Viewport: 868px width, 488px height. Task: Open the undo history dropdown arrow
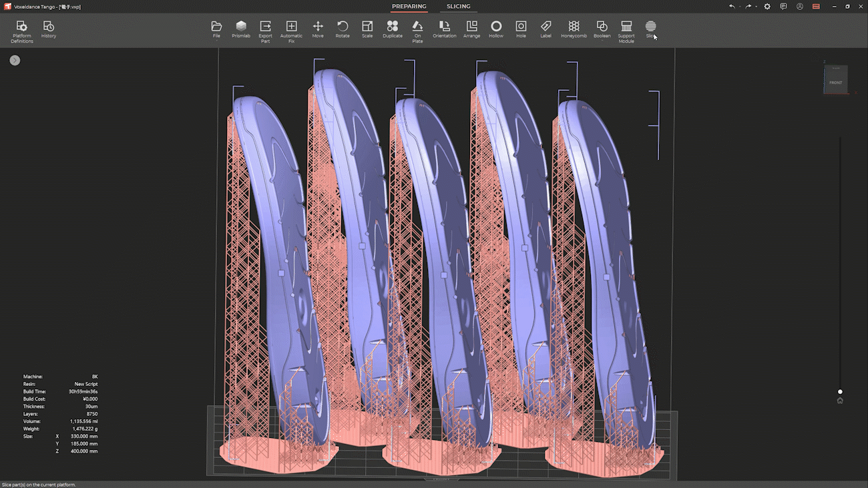tap(740, 7)
